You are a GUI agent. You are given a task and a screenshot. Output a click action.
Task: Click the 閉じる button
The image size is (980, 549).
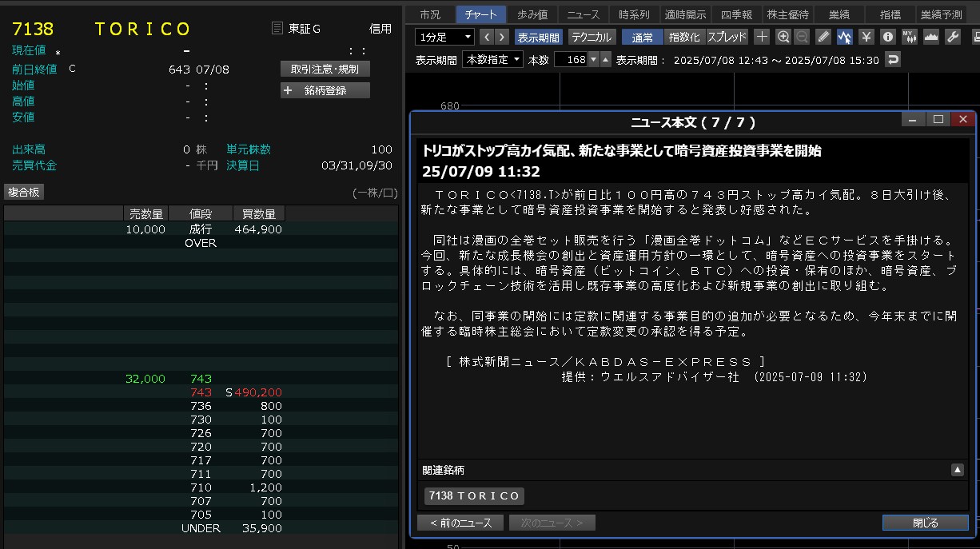926,523
